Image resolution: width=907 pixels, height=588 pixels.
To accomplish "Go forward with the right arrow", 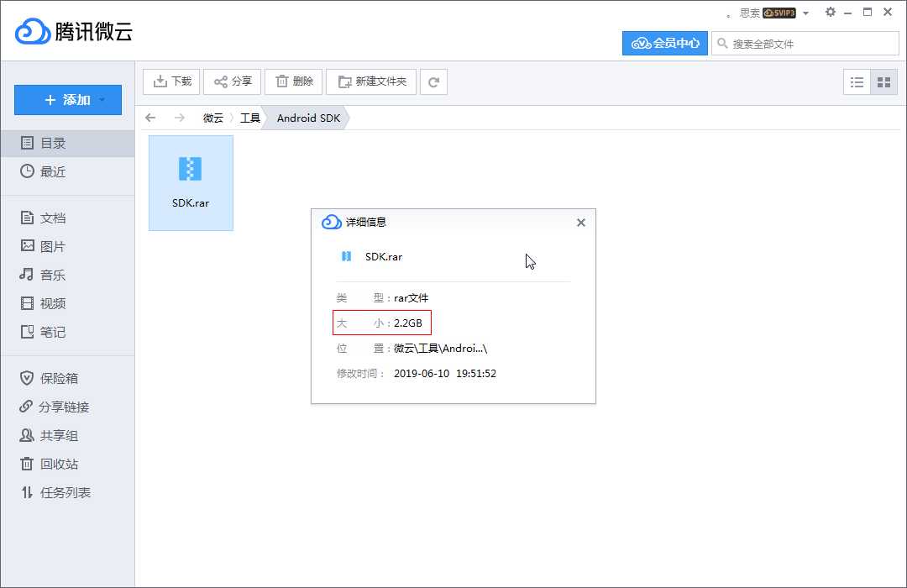I will [180, 118].
